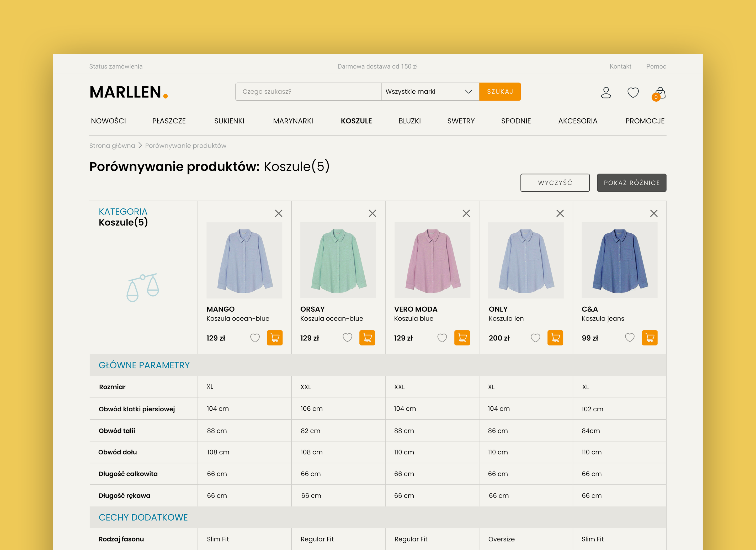
Task: Open the KOSZULE menu category
Action: 356,121
